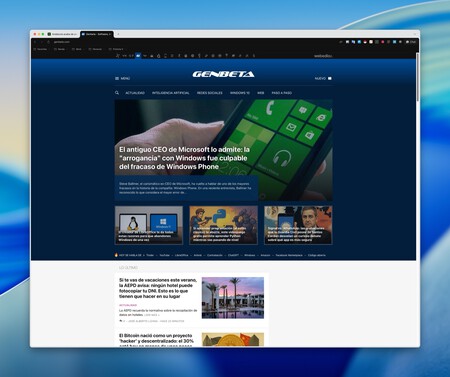This screenshot has width=450, height=377.
Task: Click the NUEVO icon in header
Action: pos(330,78)
